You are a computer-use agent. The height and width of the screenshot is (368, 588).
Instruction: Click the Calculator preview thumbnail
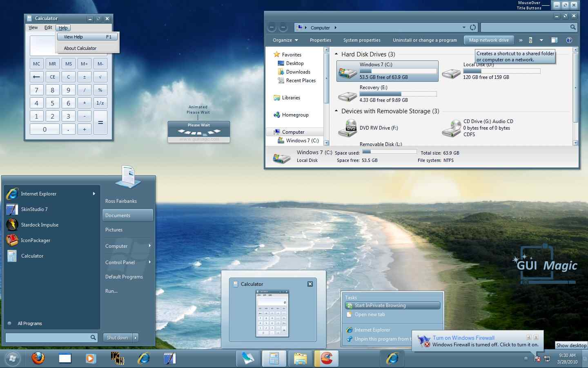point(272,314)
